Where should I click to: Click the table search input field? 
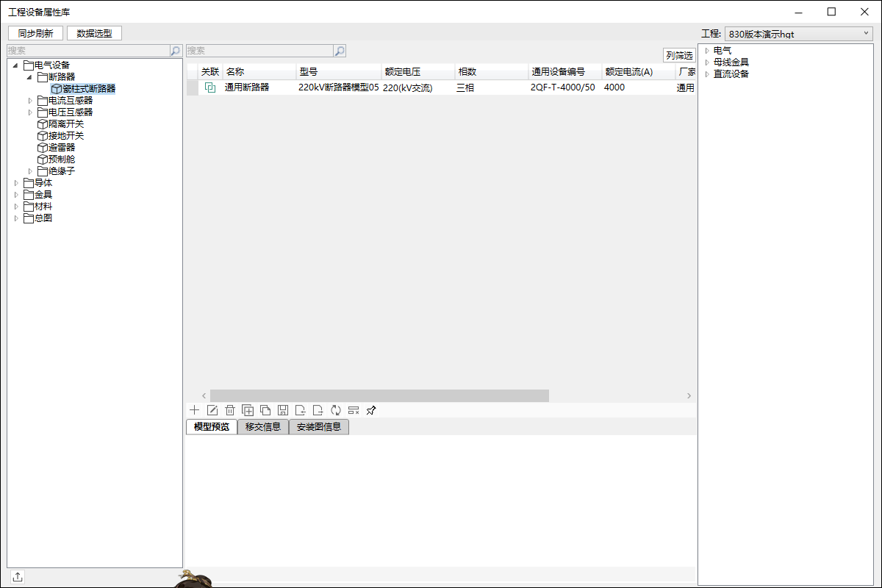(259, 51)
